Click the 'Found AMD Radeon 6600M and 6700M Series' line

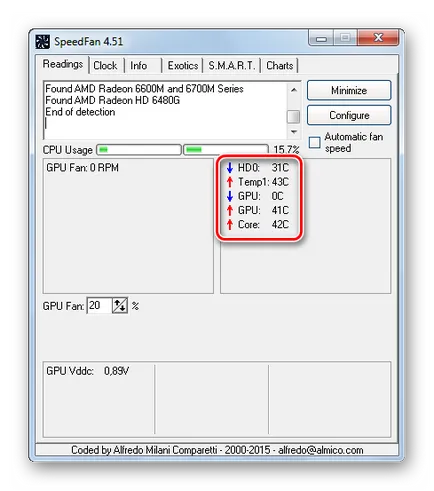[x=144, y=89]
